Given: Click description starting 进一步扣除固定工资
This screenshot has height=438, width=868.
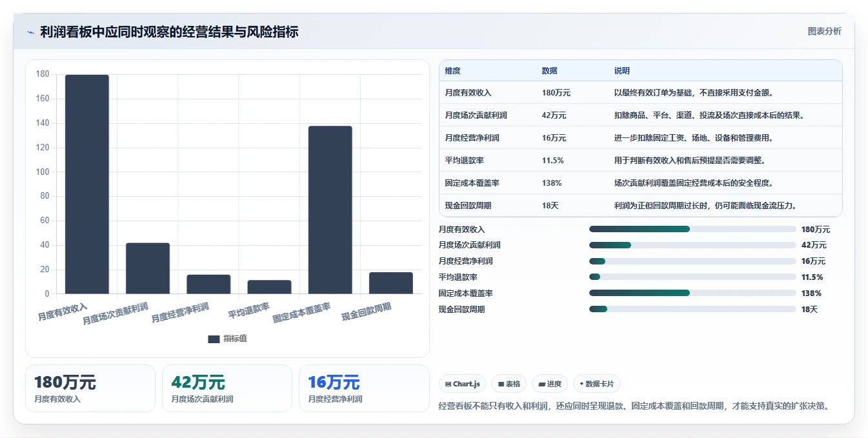Looking at the screenshot, I should (x=694, y=138).
